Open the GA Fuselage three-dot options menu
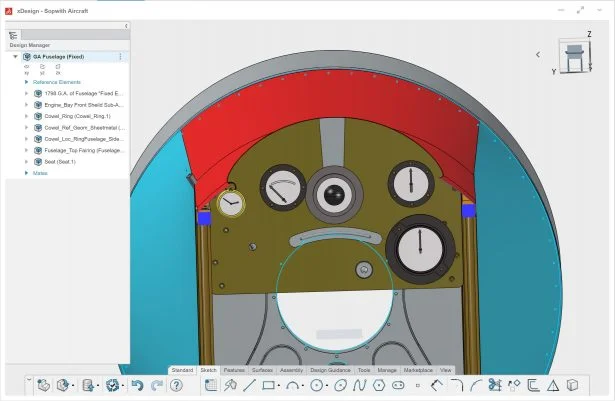Image resolution: width=615 pixels, height=401 pixels. click(121, 57)
